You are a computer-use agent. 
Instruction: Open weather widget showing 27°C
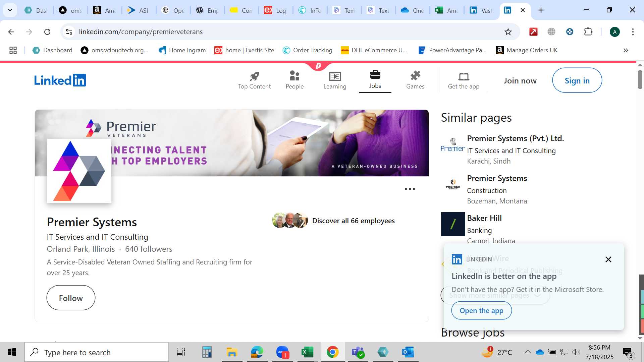[x=497, y=352]
